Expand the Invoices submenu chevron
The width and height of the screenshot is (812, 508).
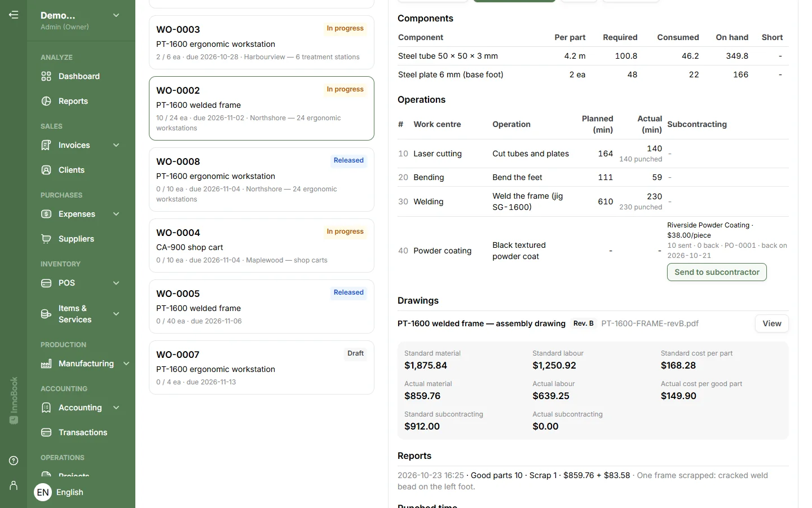click(x=116, y=145)
